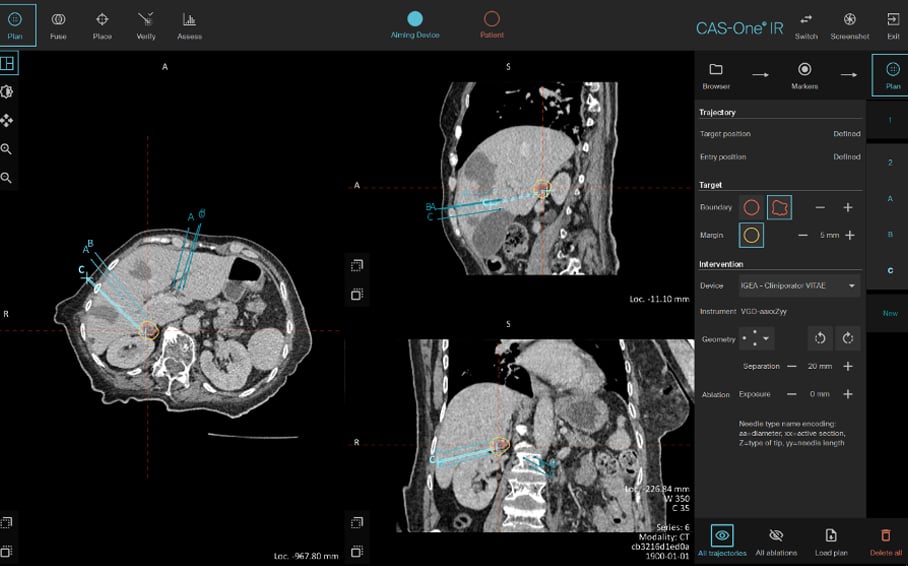
Task: Open the Place step
Action: (102, 25)
